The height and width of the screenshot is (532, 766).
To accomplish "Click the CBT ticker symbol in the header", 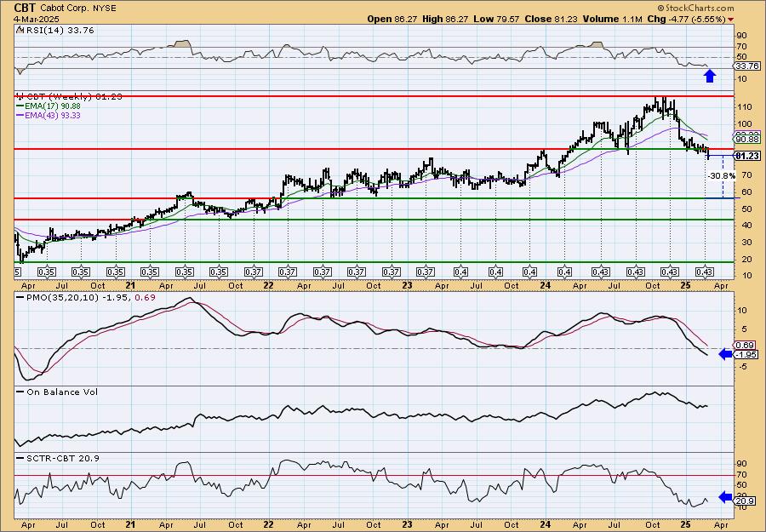I will (25, 8).
